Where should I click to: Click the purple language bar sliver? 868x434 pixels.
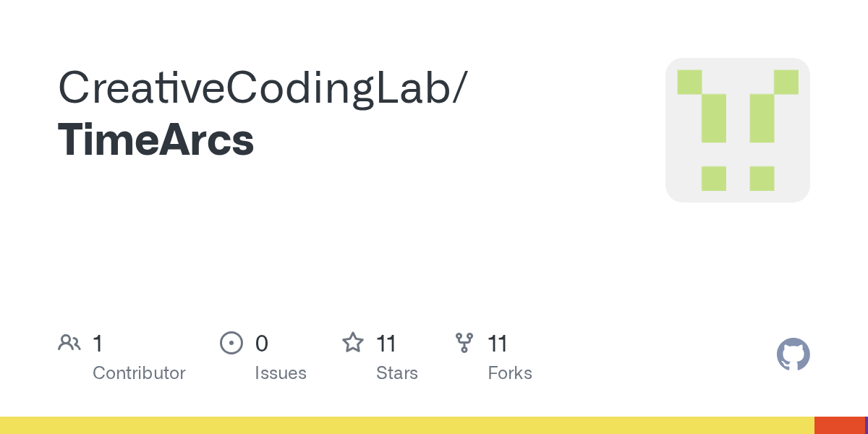867,425
